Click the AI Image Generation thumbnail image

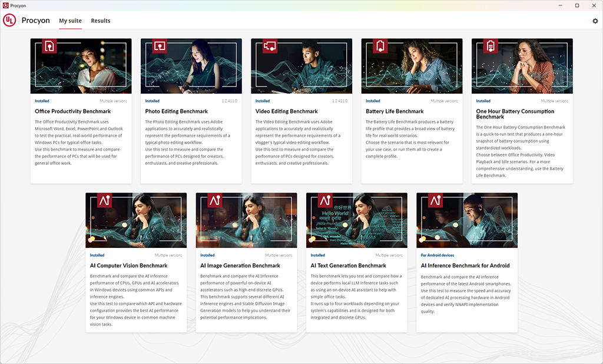tap(247, 220)
